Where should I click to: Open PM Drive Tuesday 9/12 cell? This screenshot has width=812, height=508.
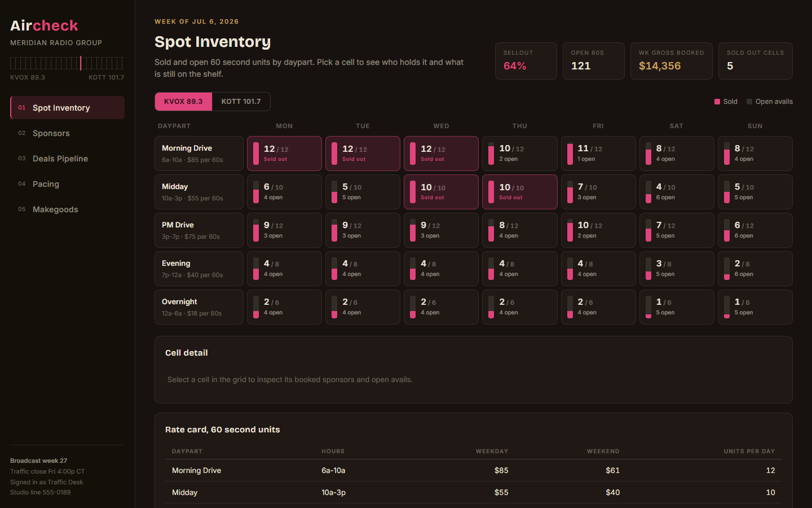tap(363, 230)
